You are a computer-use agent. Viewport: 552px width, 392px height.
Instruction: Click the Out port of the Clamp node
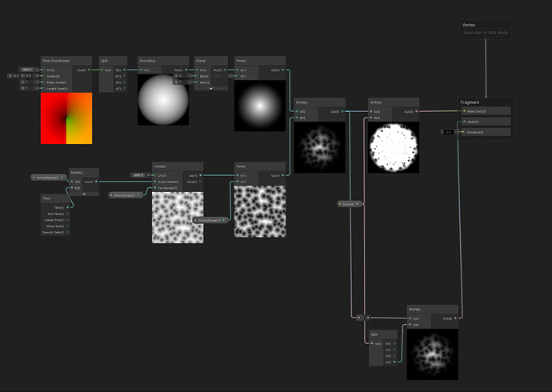coord(225,70)
